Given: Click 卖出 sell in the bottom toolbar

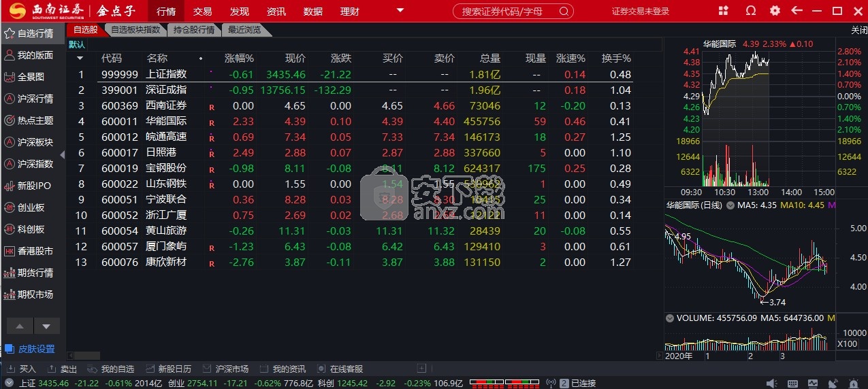Looking at the screenshot, I should pos(63,369).
